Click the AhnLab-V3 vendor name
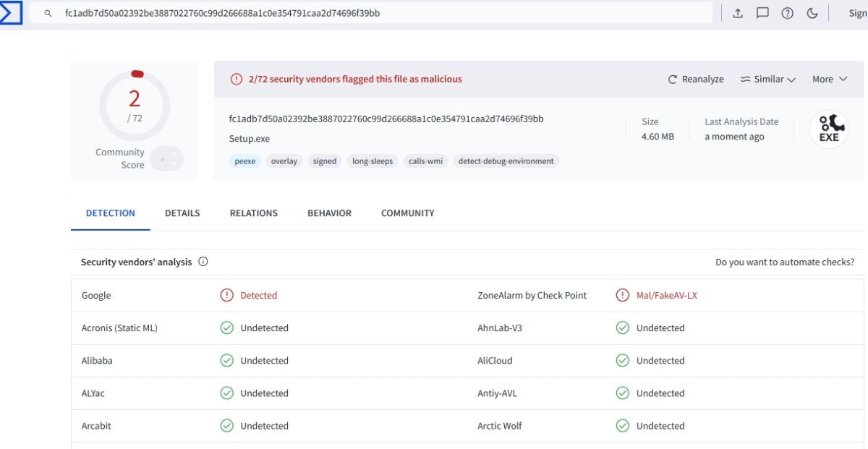868x449 pixels. [500, 328]
